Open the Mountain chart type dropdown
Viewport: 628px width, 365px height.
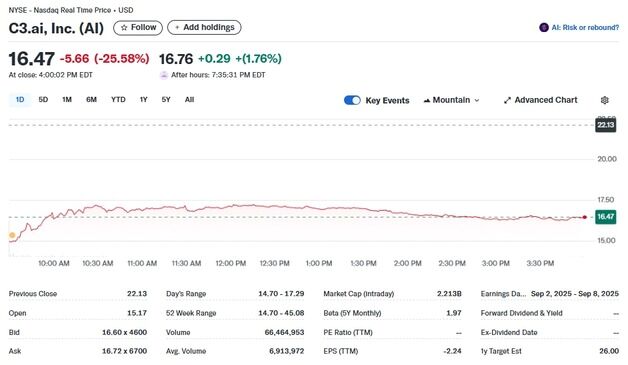(x=451, y=100)
